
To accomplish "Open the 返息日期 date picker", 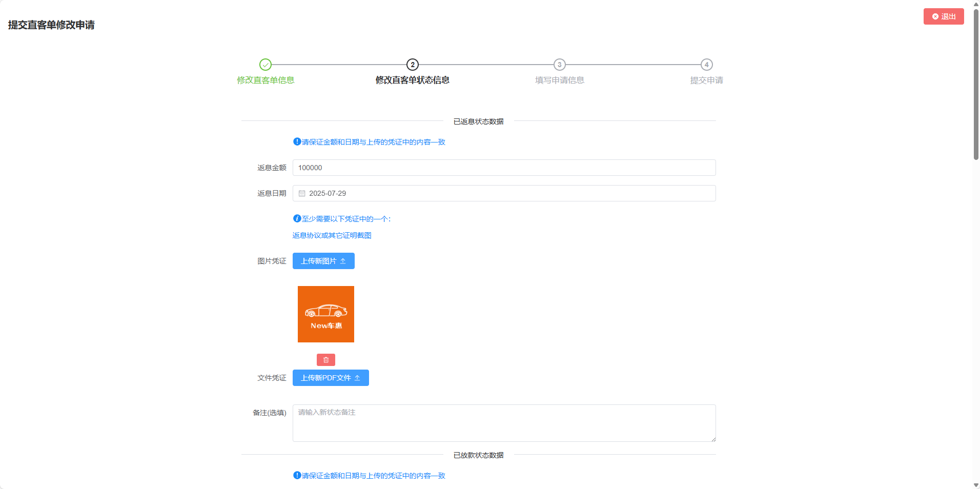I will 503,194.
